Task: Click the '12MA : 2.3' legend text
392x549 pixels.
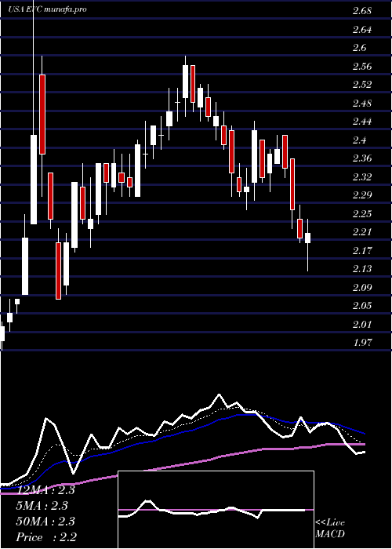Action: [x=45, y=490]
